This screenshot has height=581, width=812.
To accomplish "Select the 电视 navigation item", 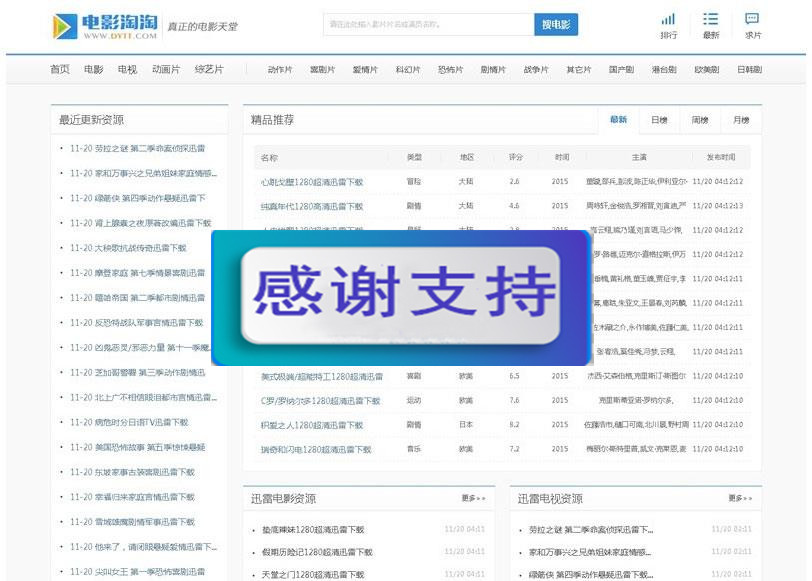I will [x=125, y=70].
